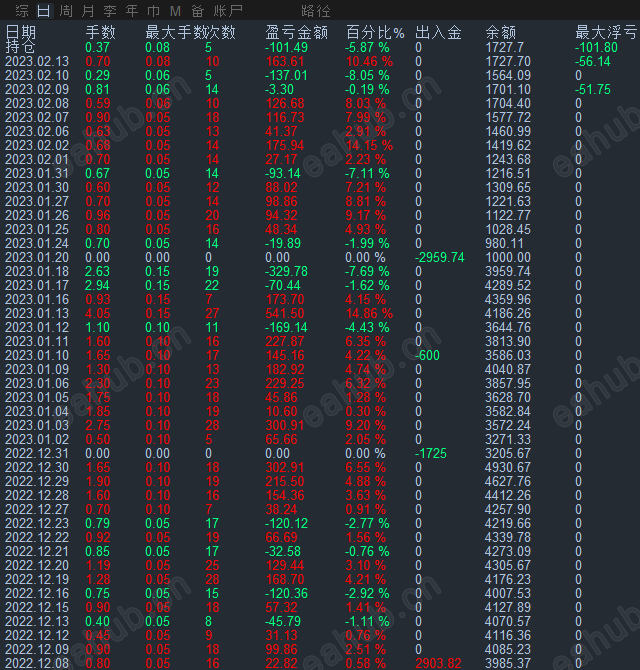Click the 盈亏金额 column header
This screenshot has height=670, width=640.
(x=297, y=32)
